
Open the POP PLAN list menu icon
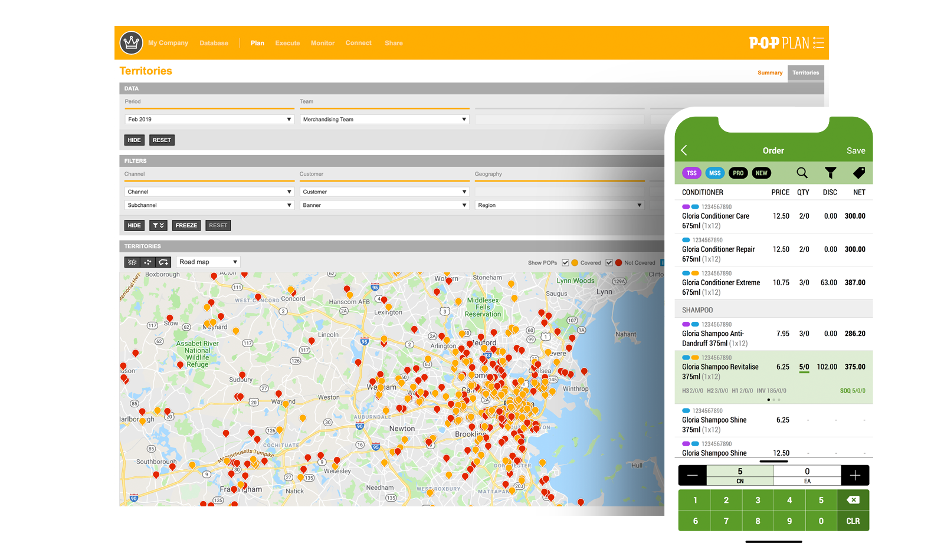point(818,42)
